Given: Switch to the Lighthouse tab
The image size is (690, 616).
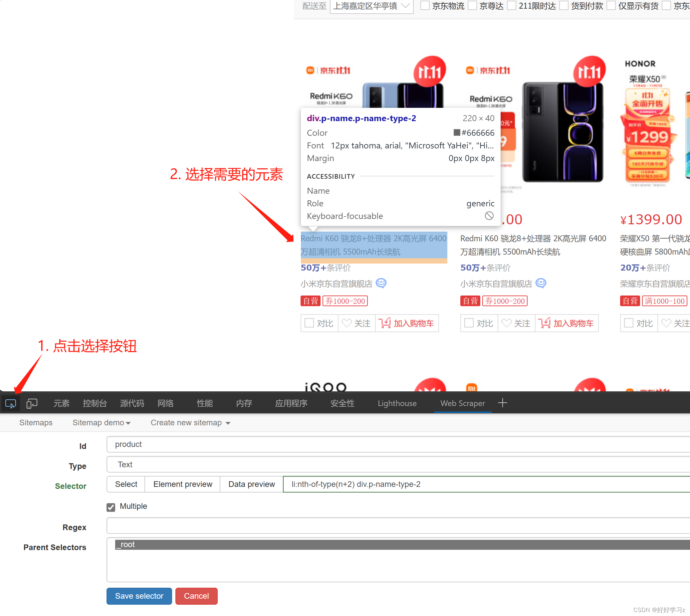Looking at the screenshot, I should click(397, 403).
